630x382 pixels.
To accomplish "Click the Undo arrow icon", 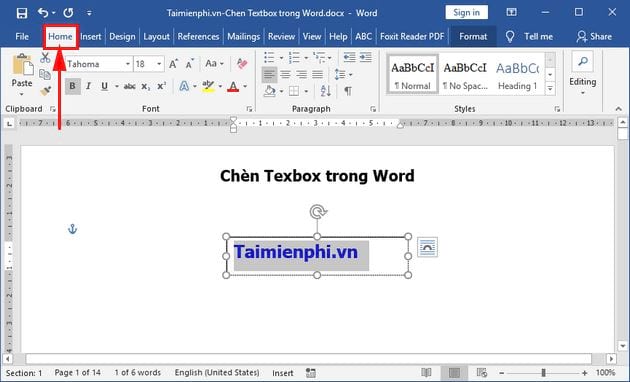I will pos(43,12).
